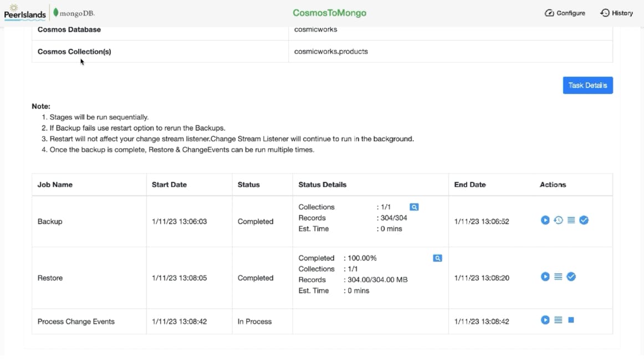This screenshot has height=359, width=644.
Task: Click the restart history icon for Backup
Action: (558, 220)
